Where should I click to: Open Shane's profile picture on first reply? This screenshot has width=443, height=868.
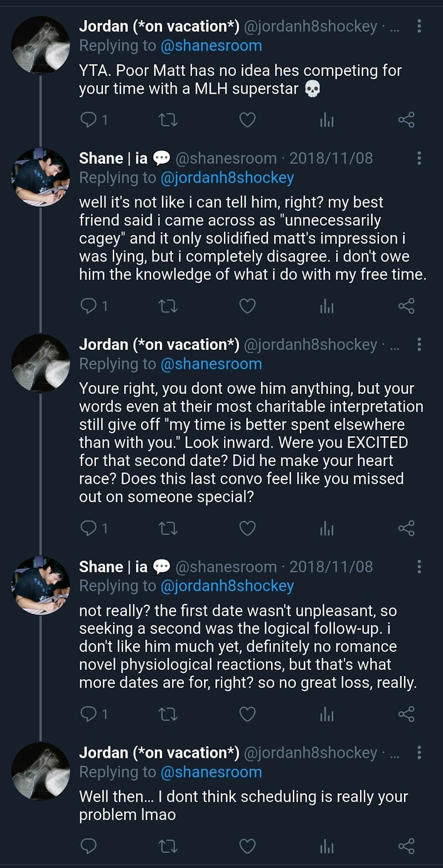click(41, 177)
